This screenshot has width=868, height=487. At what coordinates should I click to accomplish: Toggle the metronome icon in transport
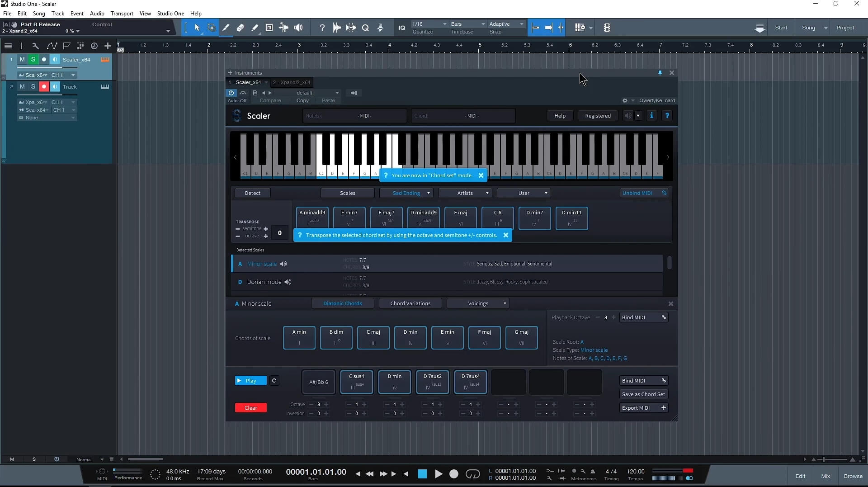coord(593,471)
